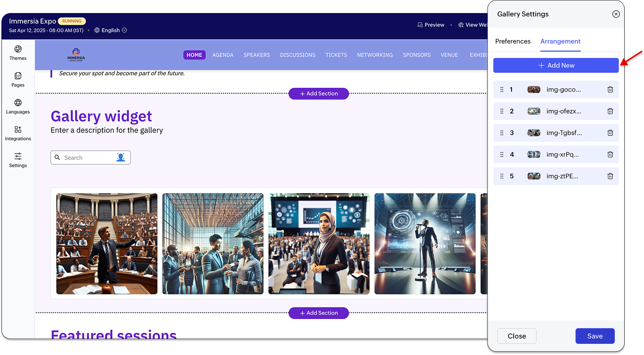Close the Gallery Settings panel with X

click(x=616, y=14)
